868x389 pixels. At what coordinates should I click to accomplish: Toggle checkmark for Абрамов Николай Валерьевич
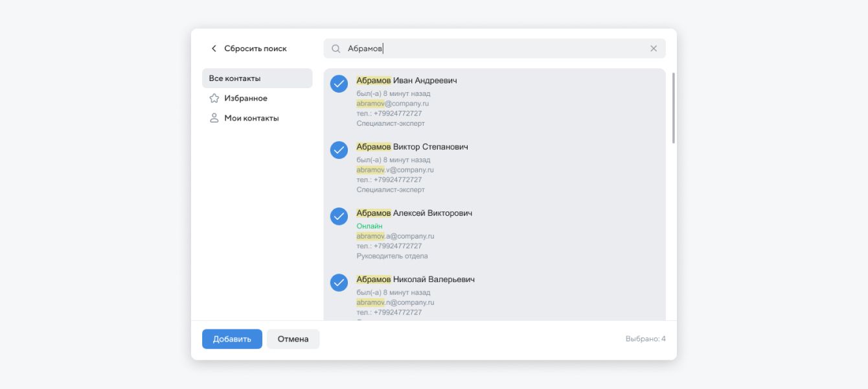[x=339, y=282]
